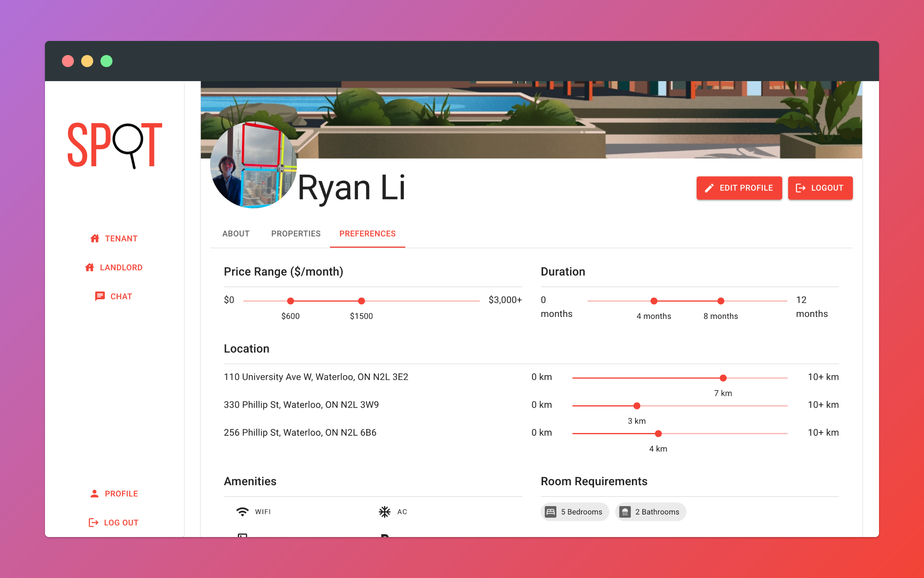Click the WIFI amenity icon

click(242, 512)
